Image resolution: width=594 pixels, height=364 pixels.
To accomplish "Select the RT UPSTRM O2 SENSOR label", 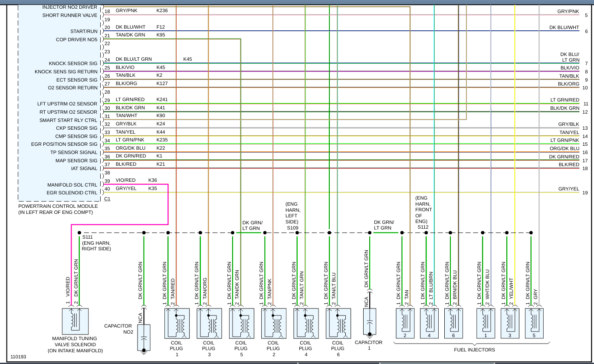I will [x=69, y=112].
